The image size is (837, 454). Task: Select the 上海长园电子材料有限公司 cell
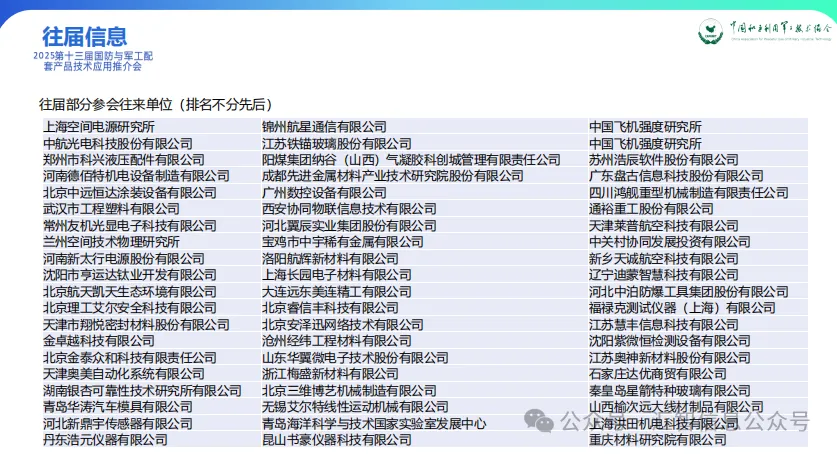click(337, 275)
